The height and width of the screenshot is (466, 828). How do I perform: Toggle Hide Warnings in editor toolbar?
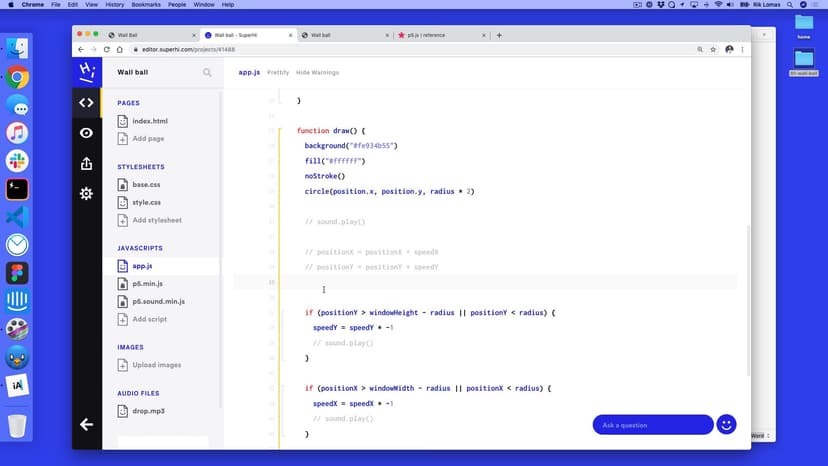317,72
